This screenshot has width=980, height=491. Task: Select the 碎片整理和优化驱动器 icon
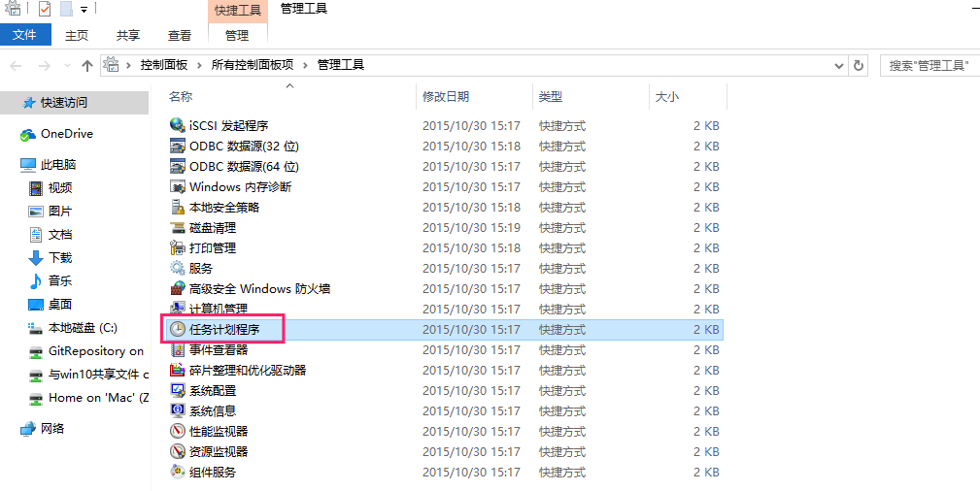pos(178,370)
